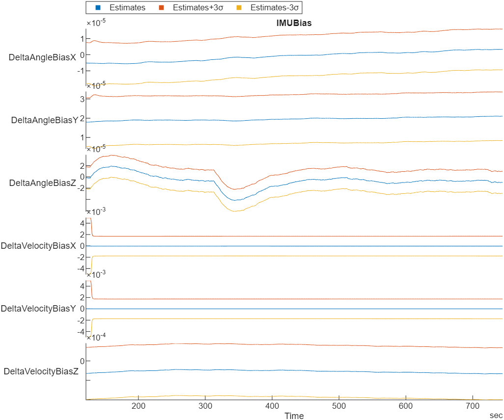Click the legend box at the top

(x=194, y=7)
